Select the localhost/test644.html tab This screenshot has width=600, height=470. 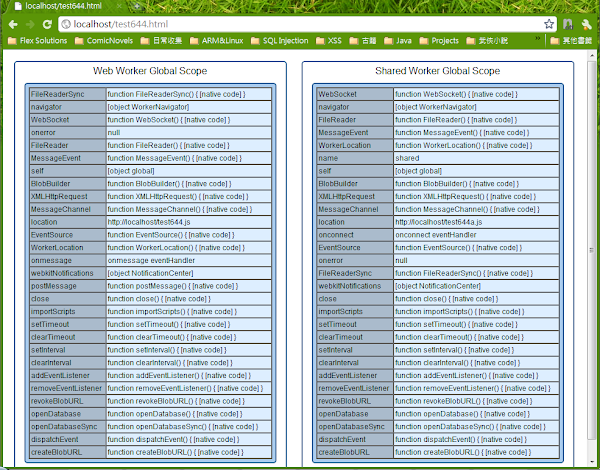pos(63,6)
